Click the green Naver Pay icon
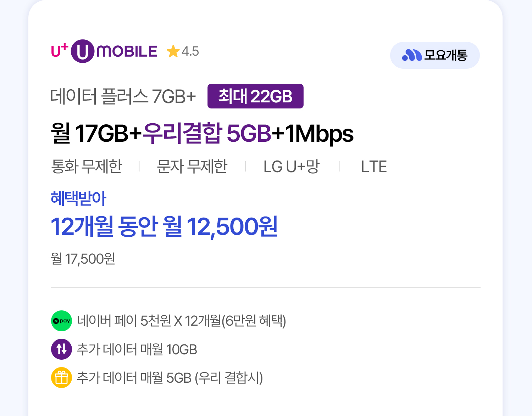This screenshot has height=416, width=532. 62,321
